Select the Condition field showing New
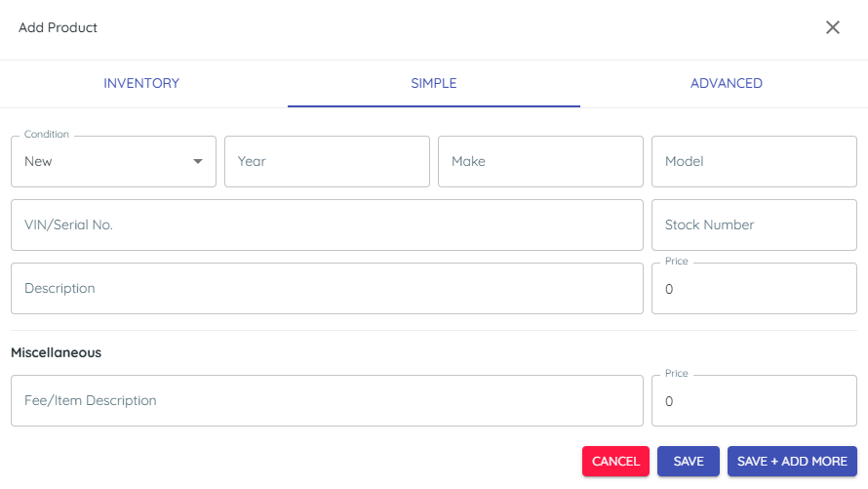This screenshot has height=489, width=868. 113,161
